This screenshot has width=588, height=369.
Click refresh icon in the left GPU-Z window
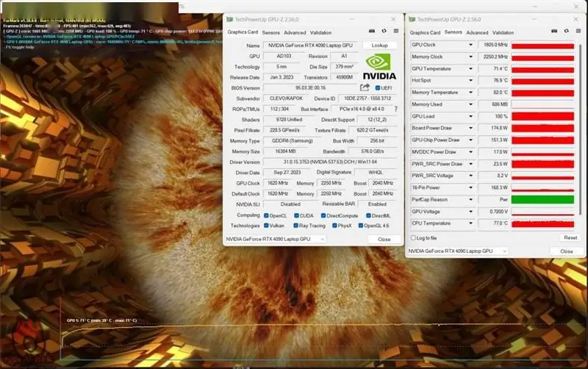pos(384,31)
